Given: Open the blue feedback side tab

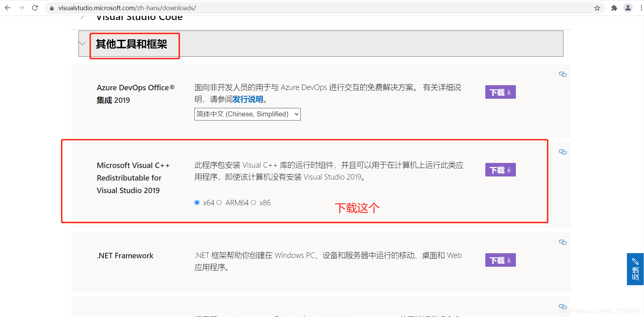Looking at the screenshot, I should (635, 269).
